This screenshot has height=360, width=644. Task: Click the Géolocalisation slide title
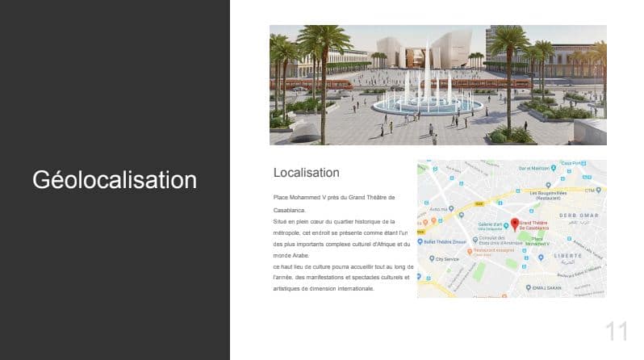pyautogui.click(x=115, y=179)
